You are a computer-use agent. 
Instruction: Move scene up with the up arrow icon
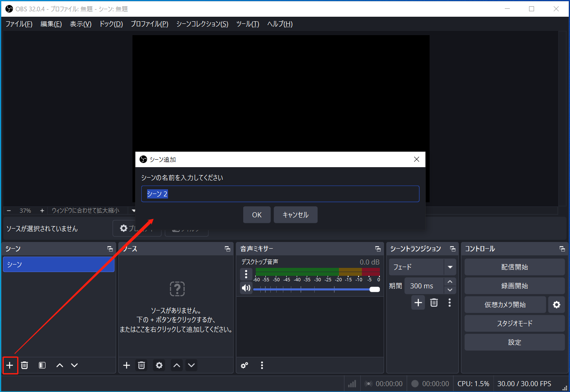click(59, 365)
